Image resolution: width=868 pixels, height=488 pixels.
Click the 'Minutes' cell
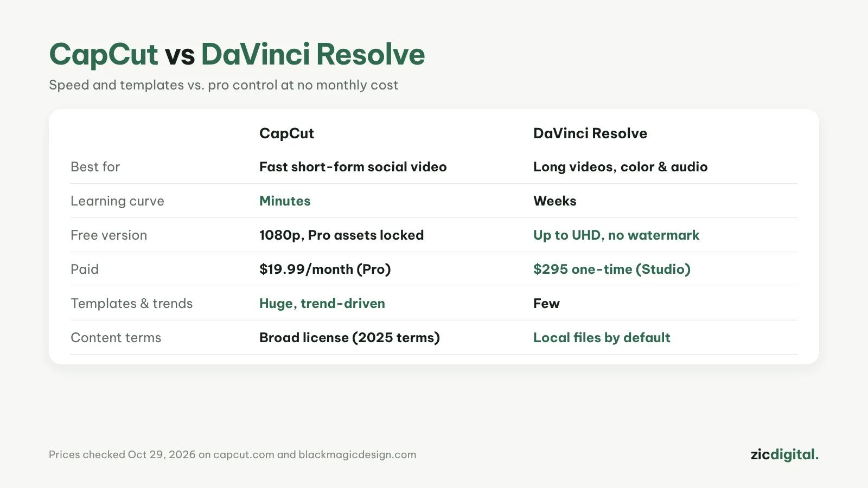tap(285, 201)
